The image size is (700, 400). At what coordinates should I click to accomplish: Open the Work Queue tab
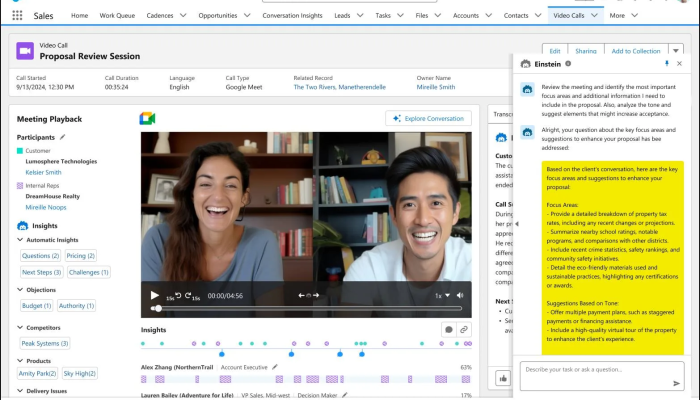(x=117, y=15)
